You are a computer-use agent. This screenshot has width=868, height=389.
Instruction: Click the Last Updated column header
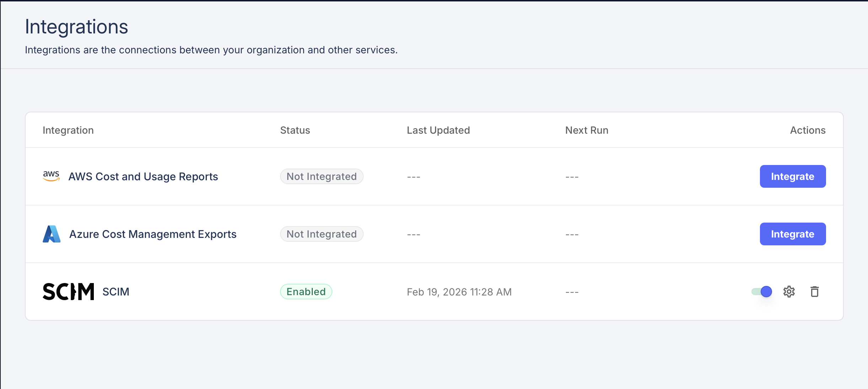[438, 130]
